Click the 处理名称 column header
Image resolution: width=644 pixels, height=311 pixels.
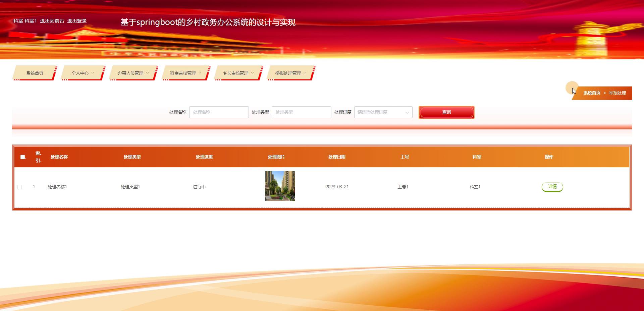(x=59, y=157)
